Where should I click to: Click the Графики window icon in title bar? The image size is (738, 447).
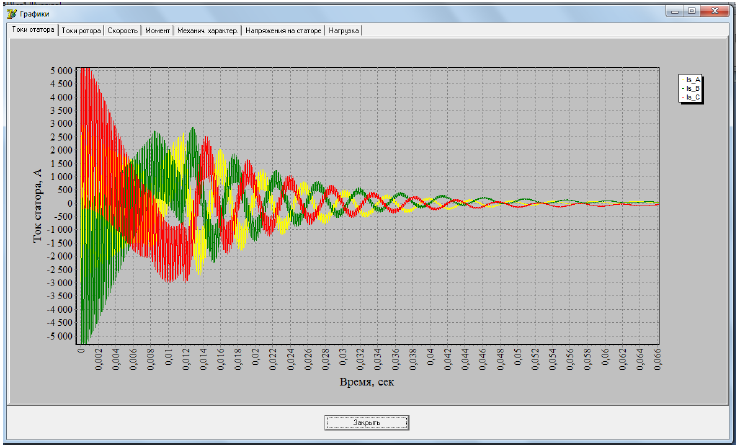12,14
